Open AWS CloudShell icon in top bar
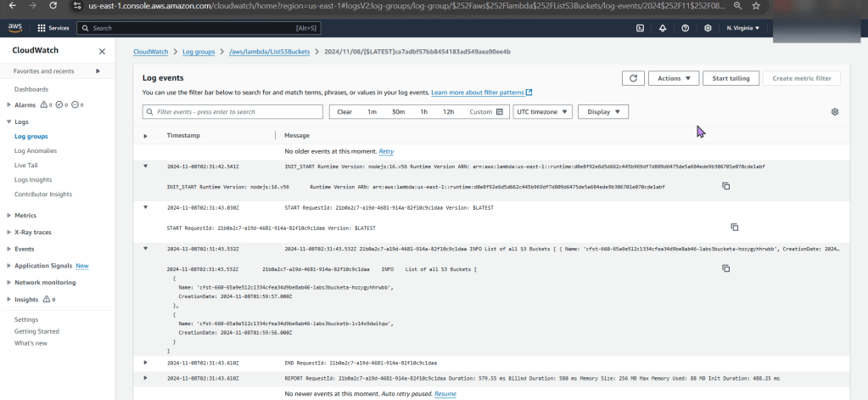The height and width of the screenshot is (400, 868). click(640, 28)
